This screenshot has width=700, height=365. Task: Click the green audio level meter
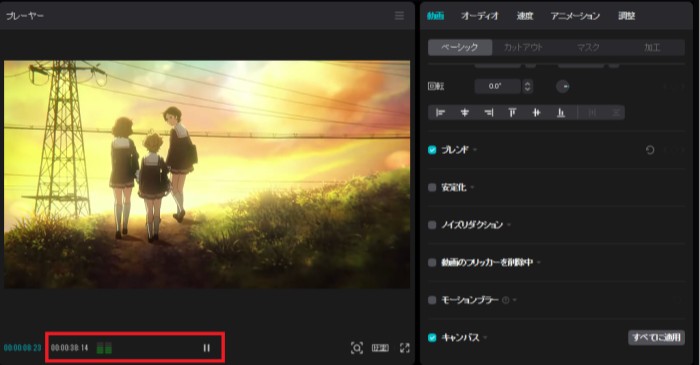(x=104, y=348)
